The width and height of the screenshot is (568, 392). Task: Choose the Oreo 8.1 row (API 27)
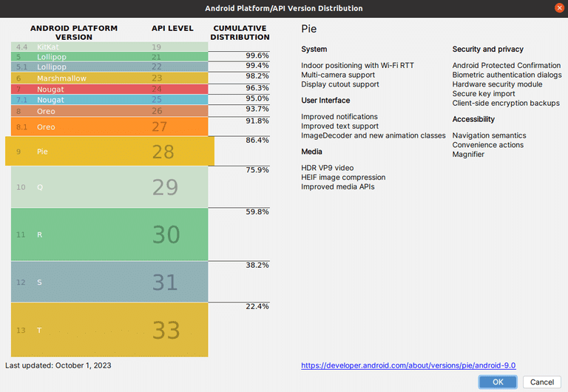coord(109,126)
